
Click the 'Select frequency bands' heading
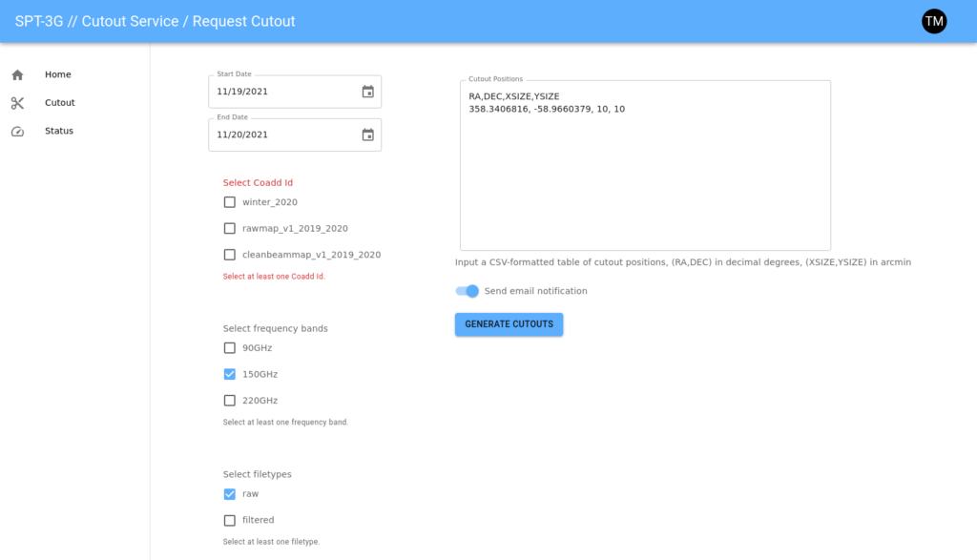point(276,328)
